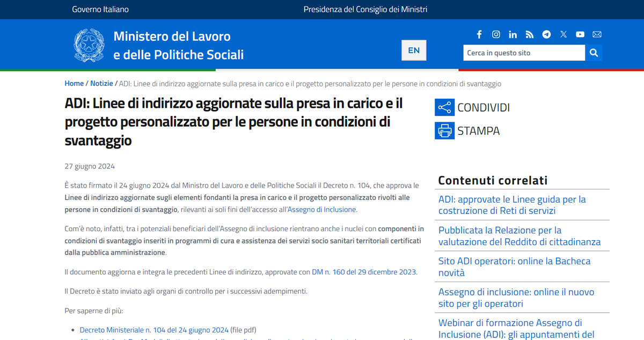Viewport: 644px width, 340px height.
Task: Open Presidenza del Consiglio dei Ministri
Action: (x=365, y=9)
